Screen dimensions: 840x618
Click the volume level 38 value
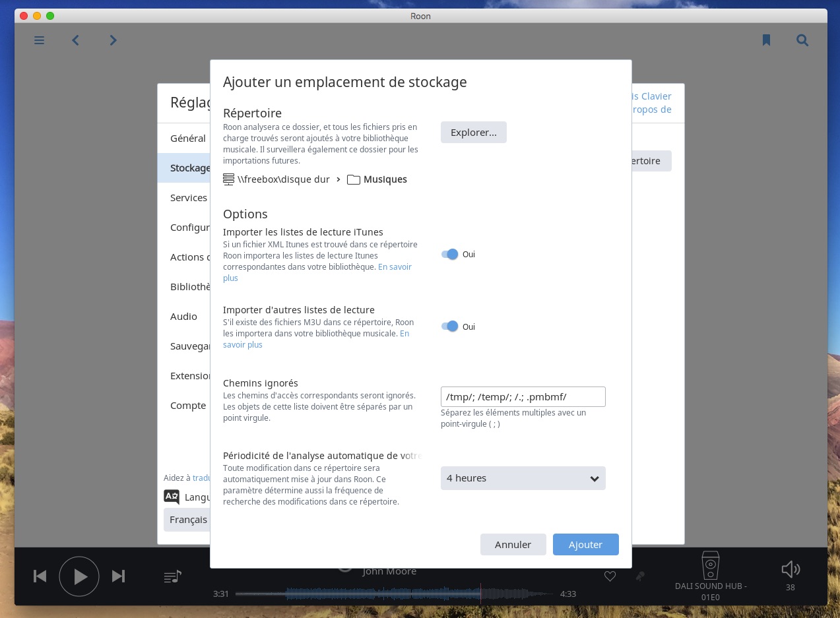click(791, 587)
